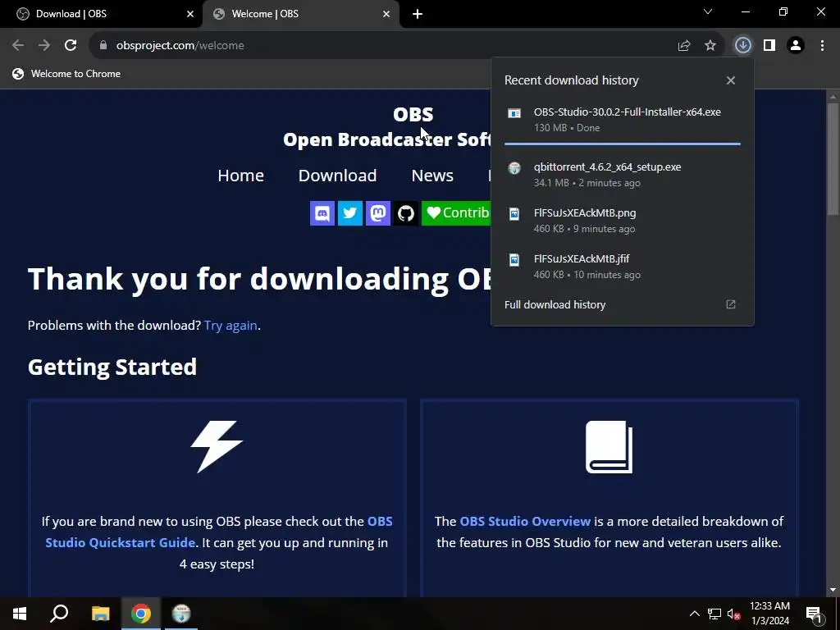This screenshot has height=630, width=840.
Task: Click the page vertical scrollbar thumb
Action: click(833, 159)
